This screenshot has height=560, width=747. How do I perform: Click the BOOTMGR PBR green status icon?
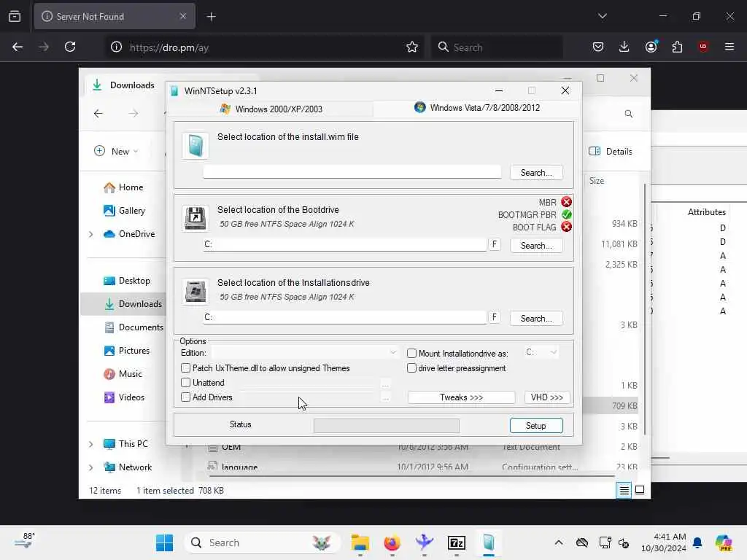(x=566, y=214)
